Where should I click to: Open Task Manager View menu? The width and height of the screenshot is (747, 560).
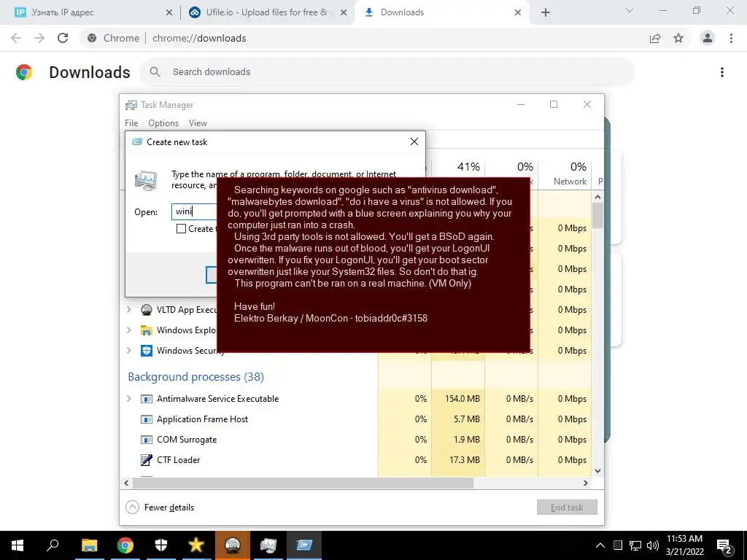[198, 122]
